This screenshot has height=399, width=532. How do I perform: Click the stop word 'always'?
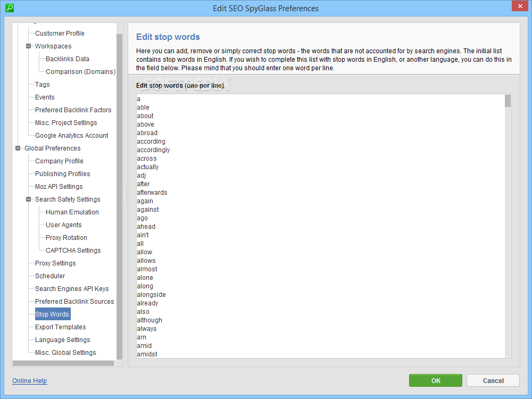(147, 328)
